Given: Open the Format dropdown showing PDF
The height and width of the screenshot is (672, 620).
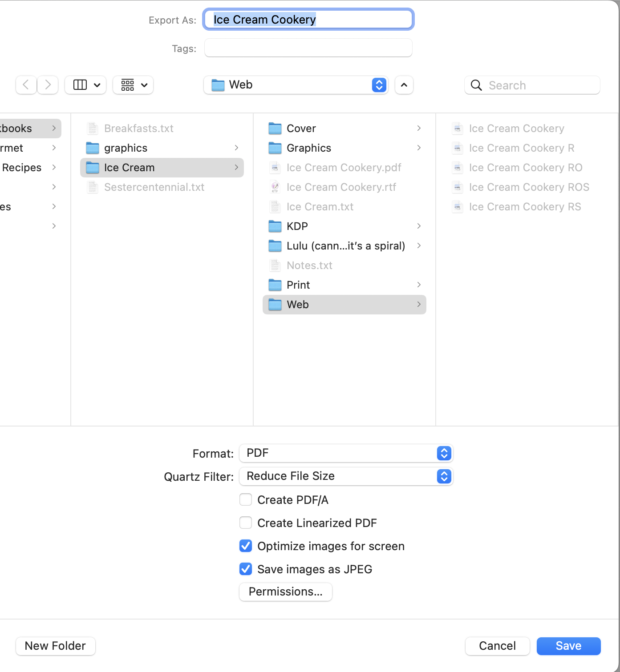Looking at the screenshot, I should click(346, 453).
